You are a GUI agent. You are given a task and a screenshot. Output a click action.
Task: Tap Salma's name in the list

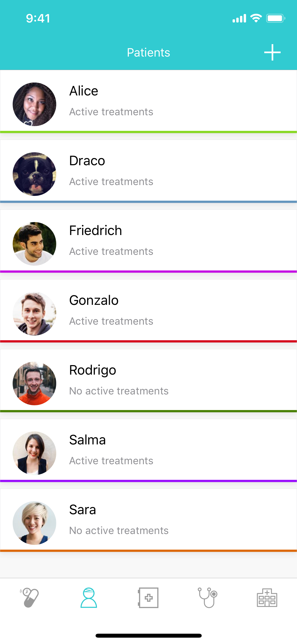(87, 440)
